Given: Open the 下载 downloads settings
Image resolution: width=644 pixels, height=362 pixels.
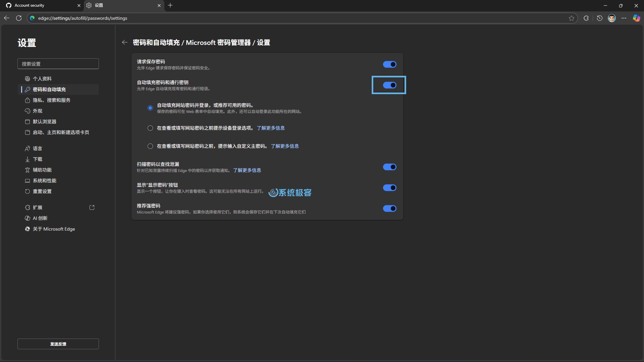Looking at the screenshot, I should [x=37, y=159].
